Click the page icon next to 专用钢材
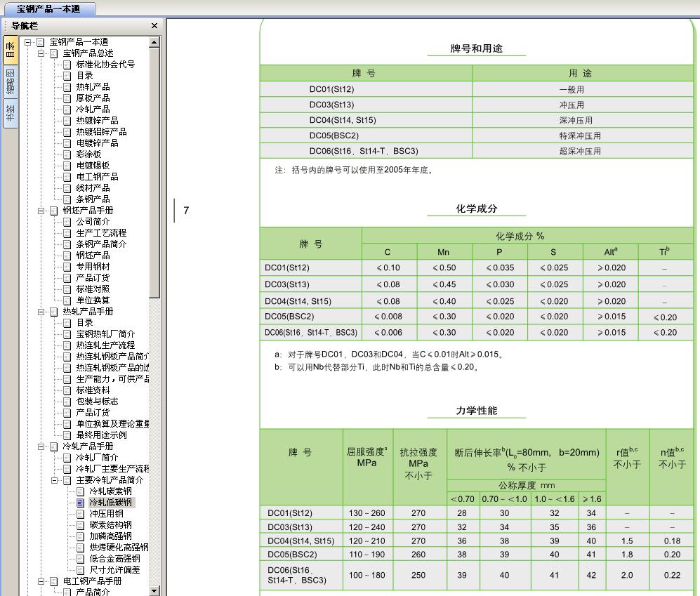 point(67,267)
